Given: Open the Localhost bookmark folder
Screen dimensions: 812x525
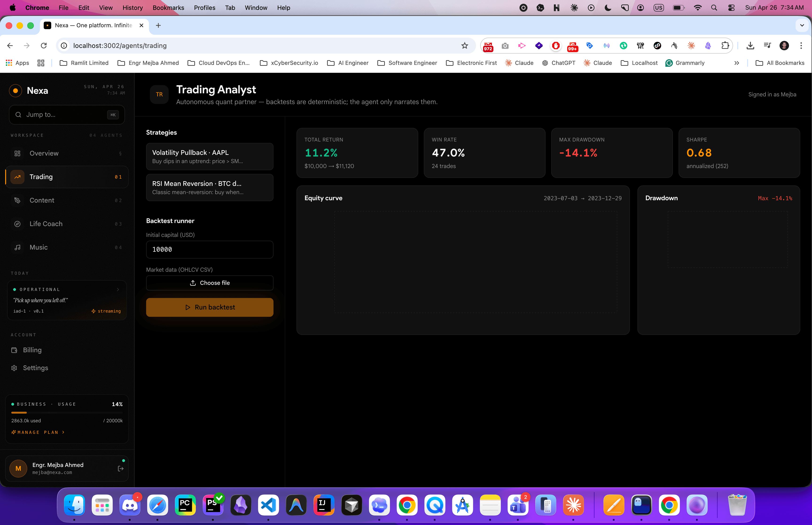Looking at the screenshot, I should 639,63.
